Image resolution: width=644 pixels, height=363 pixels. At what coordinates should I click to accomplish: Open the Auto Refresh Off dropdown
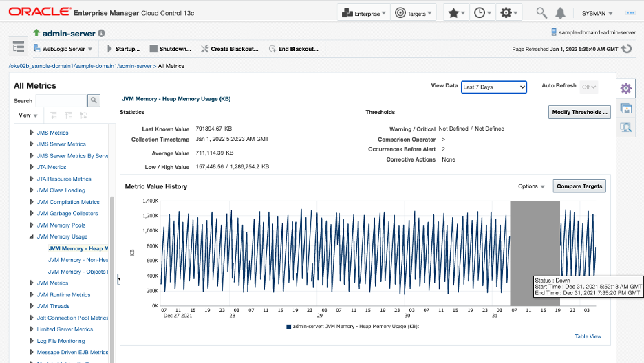(x=588, y=87)
